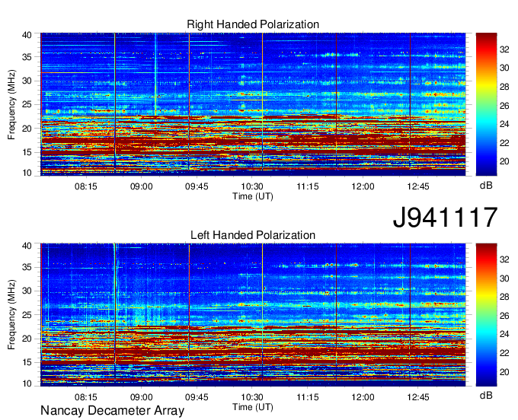Click 10 frequency tick of Right Handed plot
The height and width of the screenshot is (420, 518).
27,173
